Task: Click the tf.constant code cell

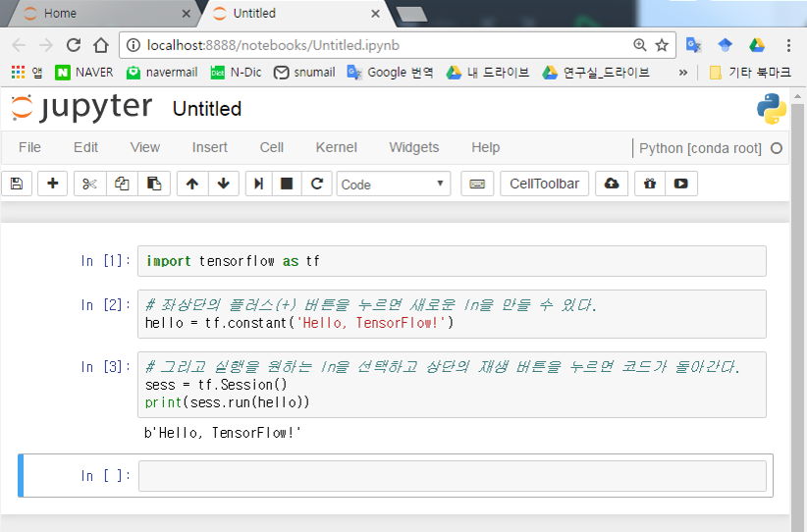Action: [x=452, y=314]
